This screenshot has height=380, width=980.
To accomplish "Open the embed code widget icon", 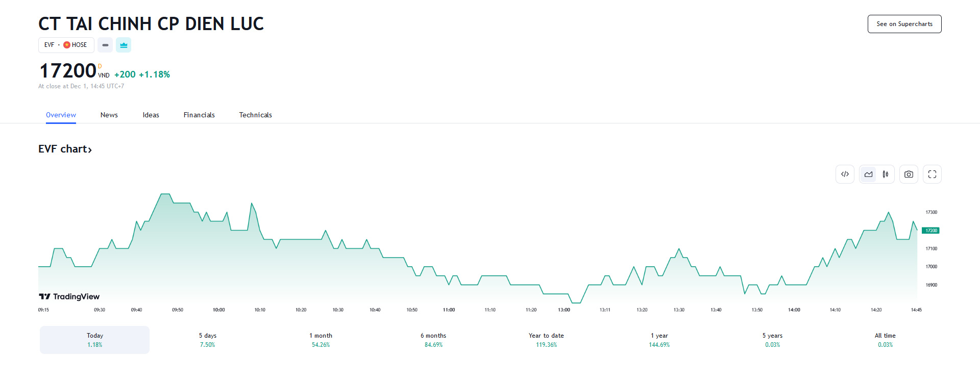I will click(845, 174).
